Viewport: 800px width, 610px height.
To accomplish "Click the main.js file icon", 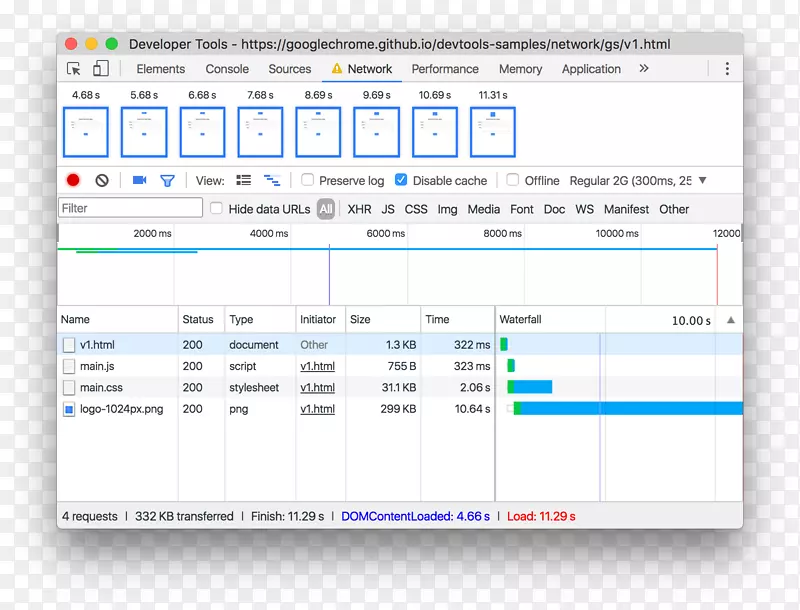I will (x=69, y=366).
